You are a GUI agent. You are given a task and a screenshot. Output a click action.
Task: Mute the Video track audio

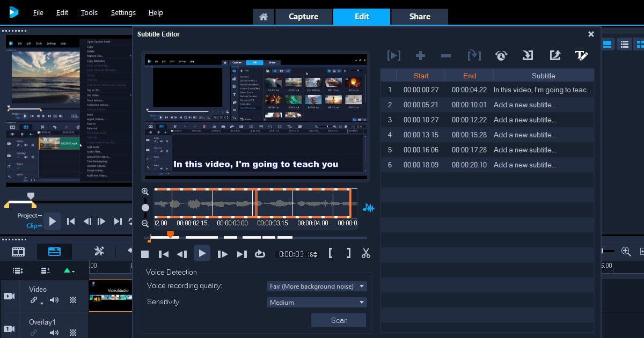tap(54, 300)
